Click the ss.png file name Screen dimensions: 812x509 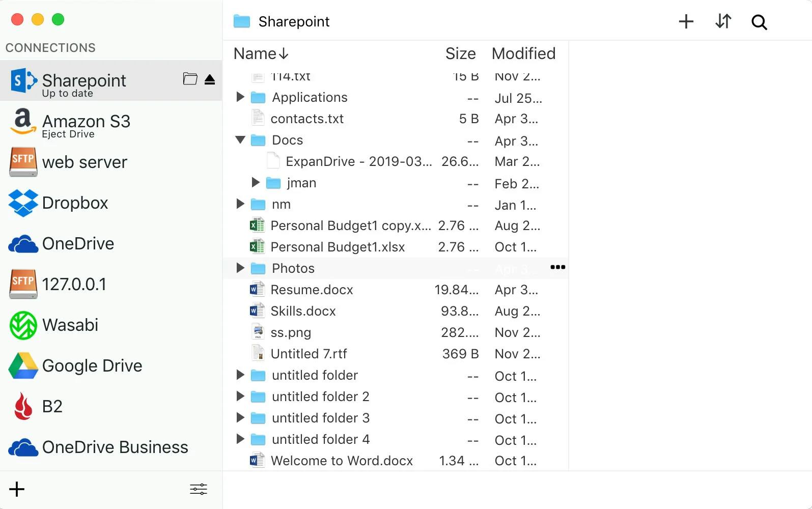click(291, 332)
